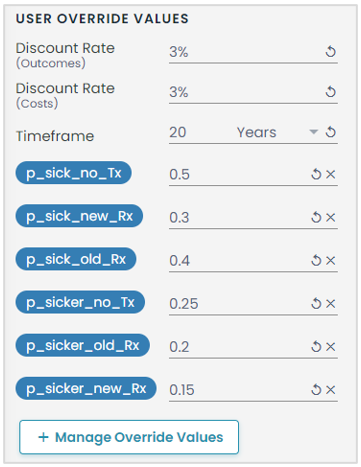The height and width of the screenshot is (467, 361).
Task: Select the p_sick_no_Tx parameter chip
Action: point(74,173)
